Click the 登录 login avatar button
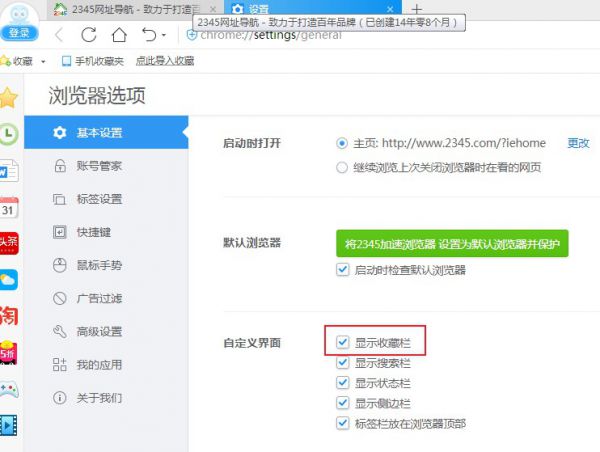 tap(19, 21)
